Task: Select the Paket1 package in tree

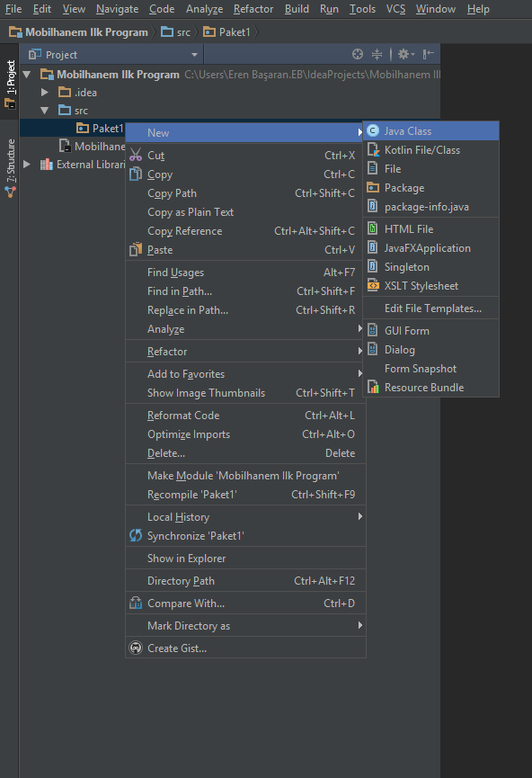Action: pos(100,128)
